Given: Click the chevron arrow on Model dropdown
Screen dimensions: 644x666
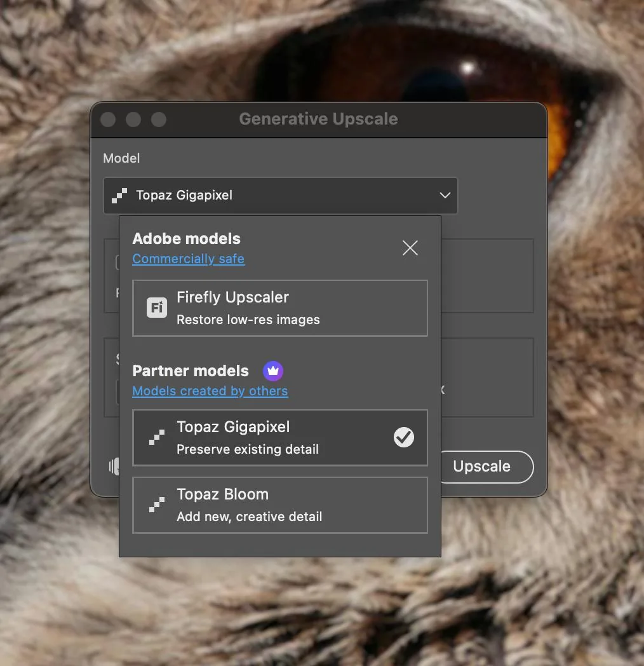Looking at the screenshot, I should [x=445, y=195].
